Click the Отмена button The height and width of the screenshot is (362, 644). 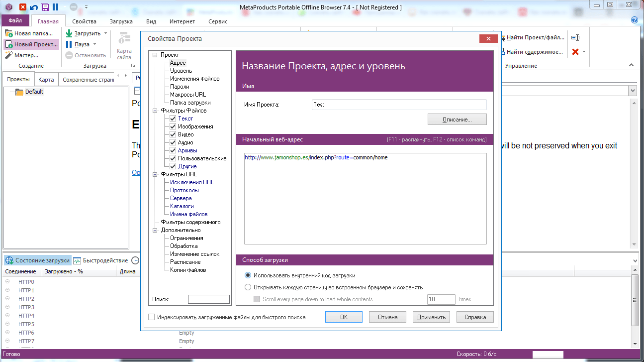click(x=387, y=317)
